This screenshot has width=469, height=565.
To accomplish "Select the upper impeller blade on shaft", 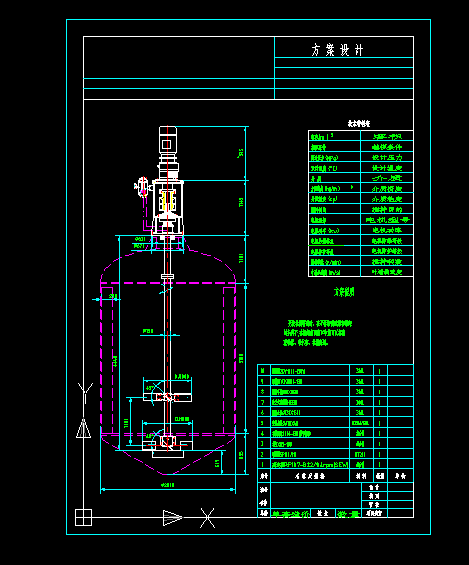I will click(168, 397).
